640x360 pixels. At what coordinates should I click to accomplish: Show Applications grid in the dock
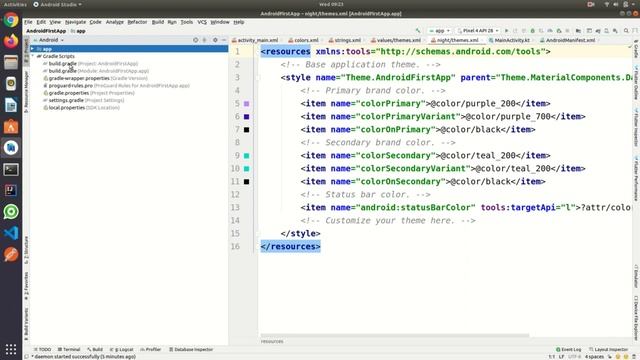[x=11, y=349]
